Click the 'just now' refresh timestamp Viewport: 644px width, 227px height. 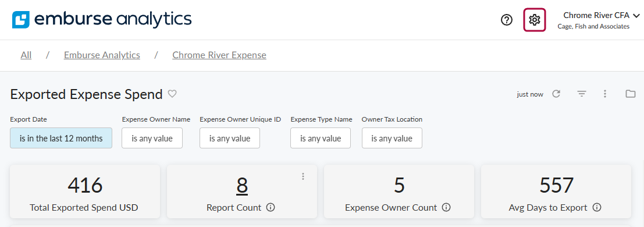pos(530,94)
